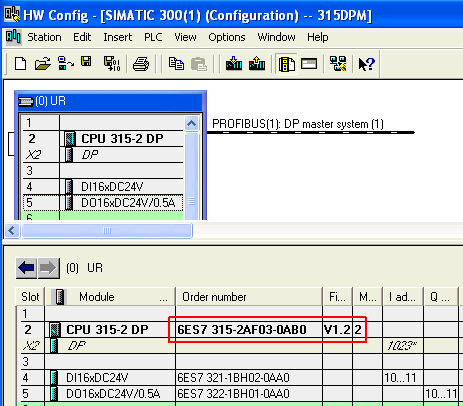Open the Station menu
The width and height of the screenshot is (463, 406).
[44, 37]
